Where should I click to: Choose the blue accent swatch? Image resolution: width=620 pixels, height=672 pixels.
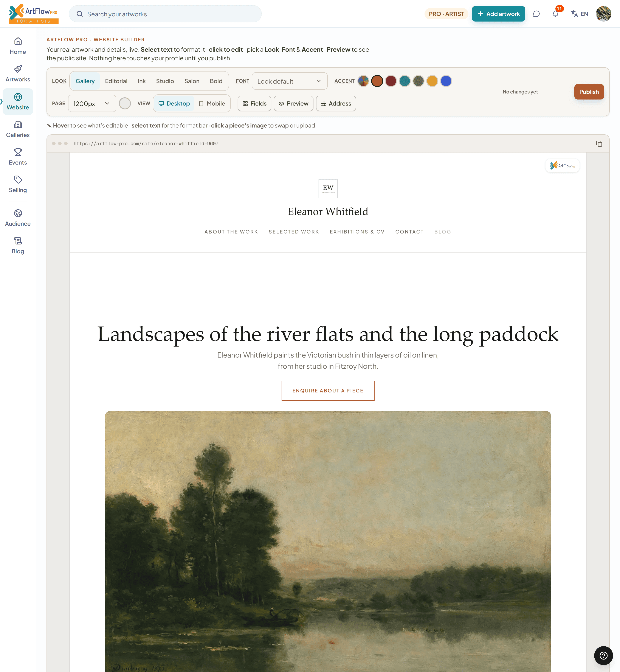click(446, 81)
